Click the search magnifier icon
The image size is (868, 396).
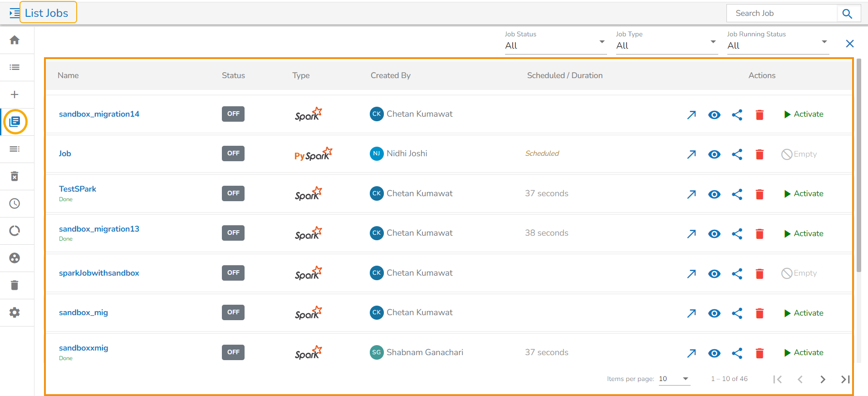pyautogui.click(x=847, y=14)
